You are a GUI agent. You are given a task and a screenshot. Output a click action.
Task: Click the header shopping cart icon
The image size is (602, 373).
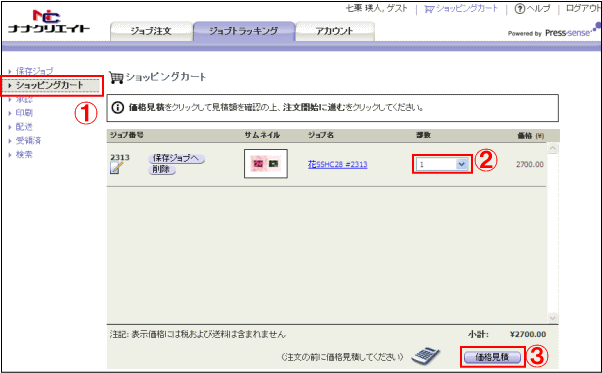click(429, 9)
